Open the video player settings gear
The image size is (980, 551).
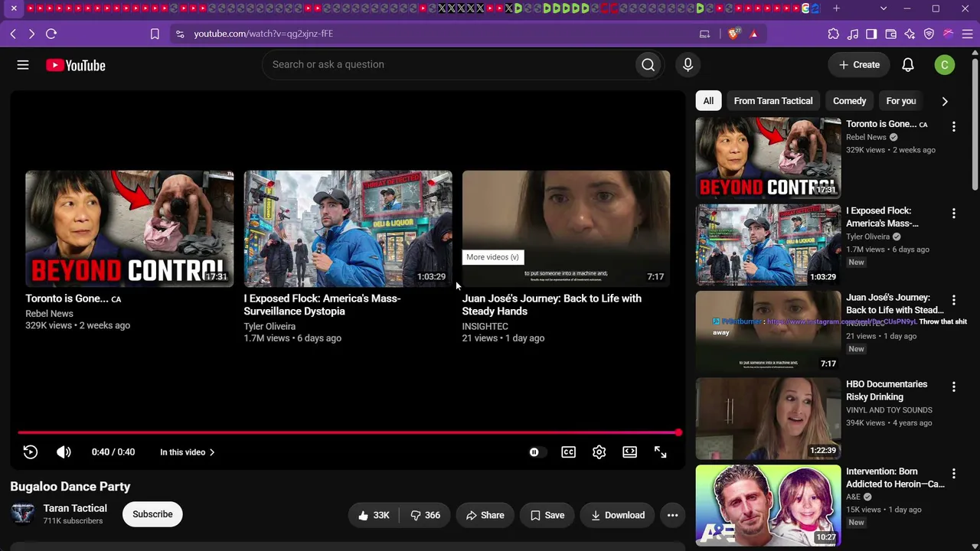[599, 452]
